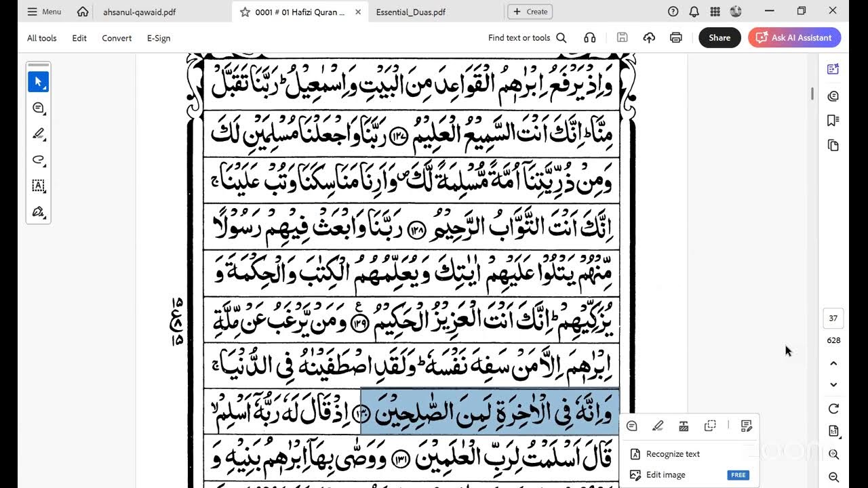Image resolution: width=868 pixels, height=488 pixels.
Task: Click the vertical scrollbar thumb
Action: [812, 94]
